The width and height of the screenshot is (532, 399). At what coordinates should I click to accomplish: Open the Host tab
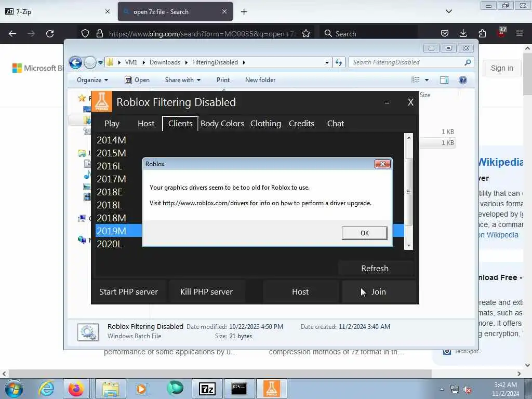click(x=146, y=124)
